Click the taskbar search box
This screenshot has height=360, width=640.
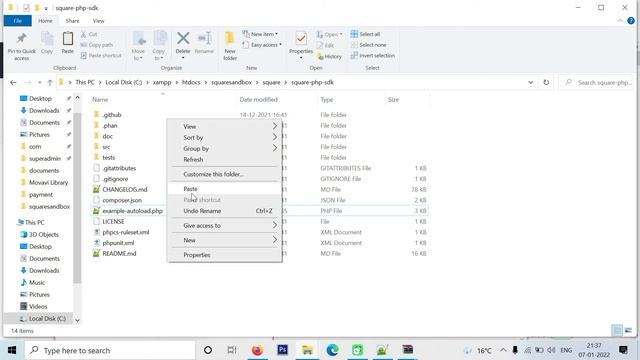110,350
